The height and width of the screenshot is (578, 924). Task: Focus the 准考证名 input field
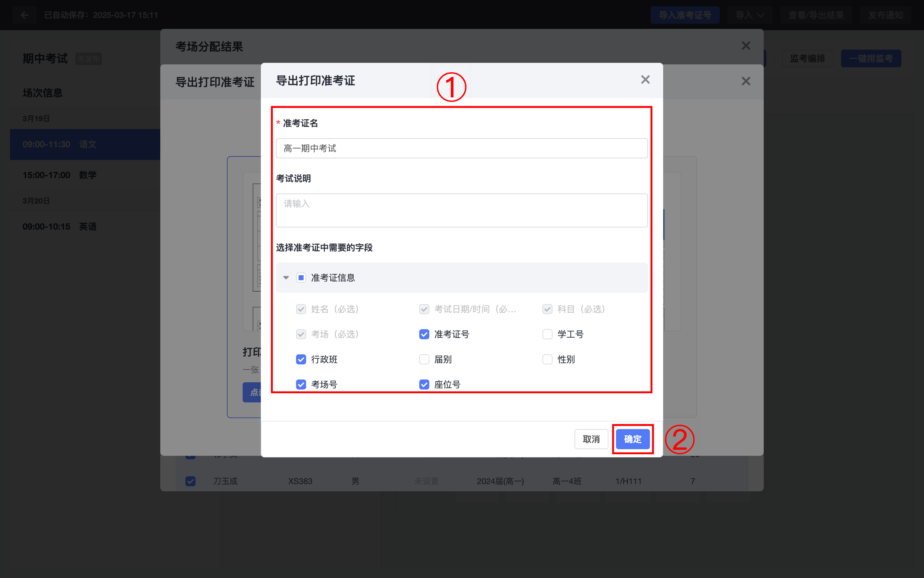point(462,148)
